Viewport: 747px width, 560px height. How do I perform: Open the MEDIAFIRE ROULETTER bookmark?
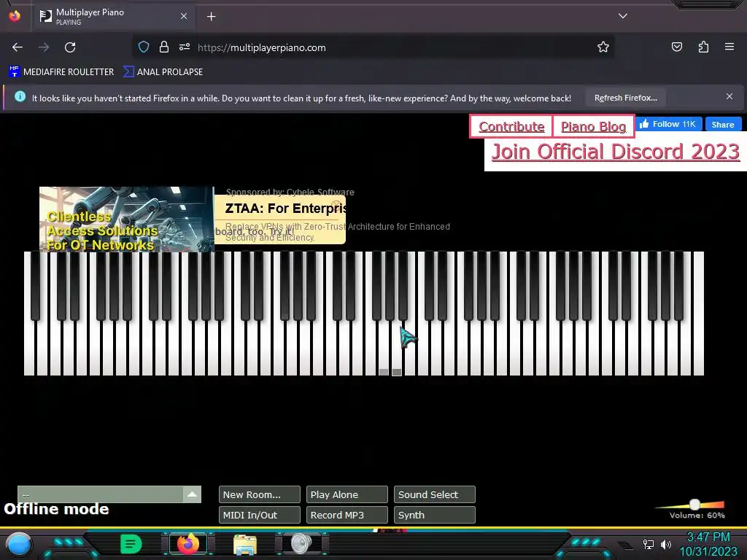coord(61,72)
